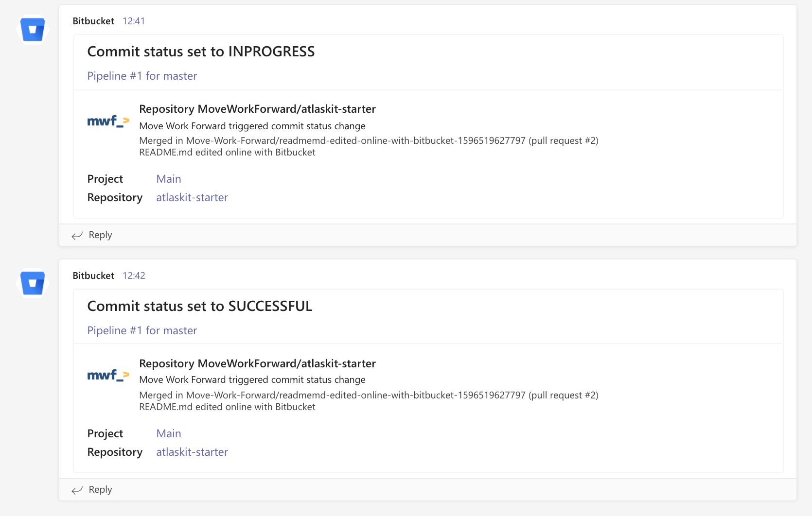812x516 pixels.
Task: Click the reply arrow icon below the SUCCESSFUL message
Action: [x=77, y=490]
